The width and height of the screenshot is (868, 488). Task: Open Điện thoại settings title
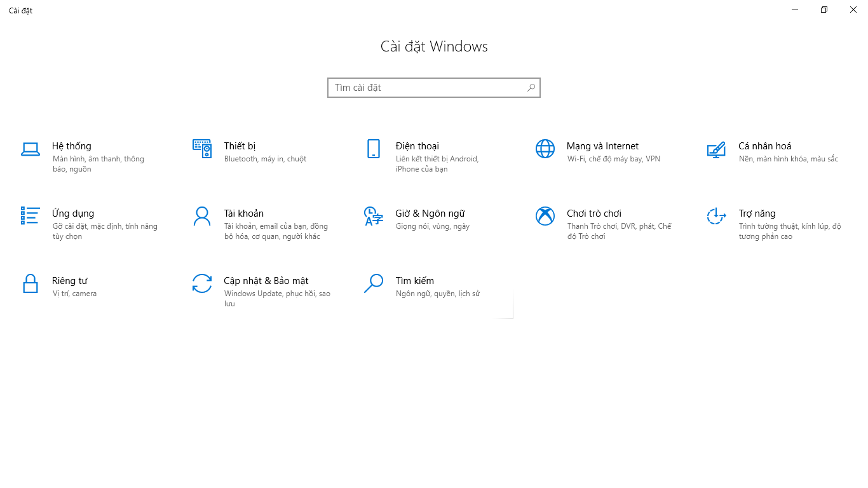417,146
